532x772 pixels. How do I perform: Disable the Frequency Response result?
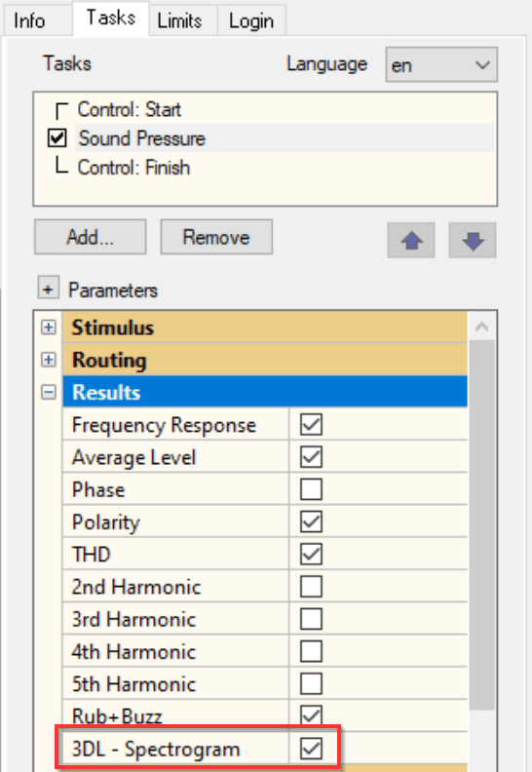click(311, 424)
